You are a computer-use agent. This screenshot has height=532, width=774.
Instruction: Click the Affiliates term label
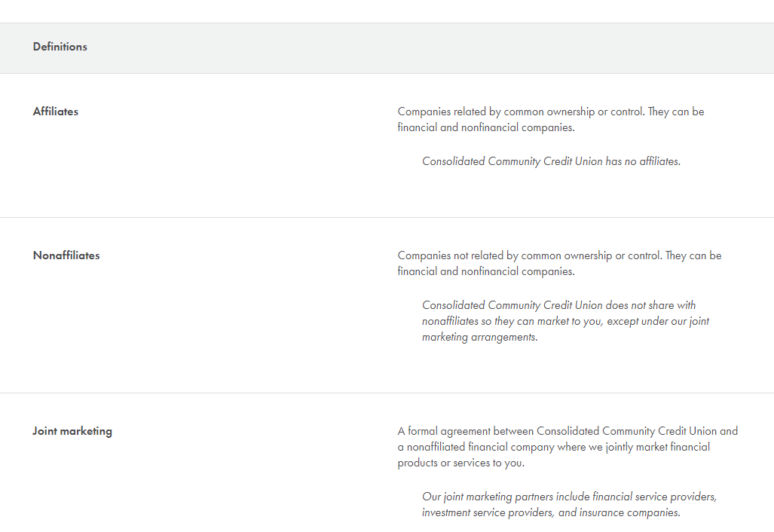(56, 112)
